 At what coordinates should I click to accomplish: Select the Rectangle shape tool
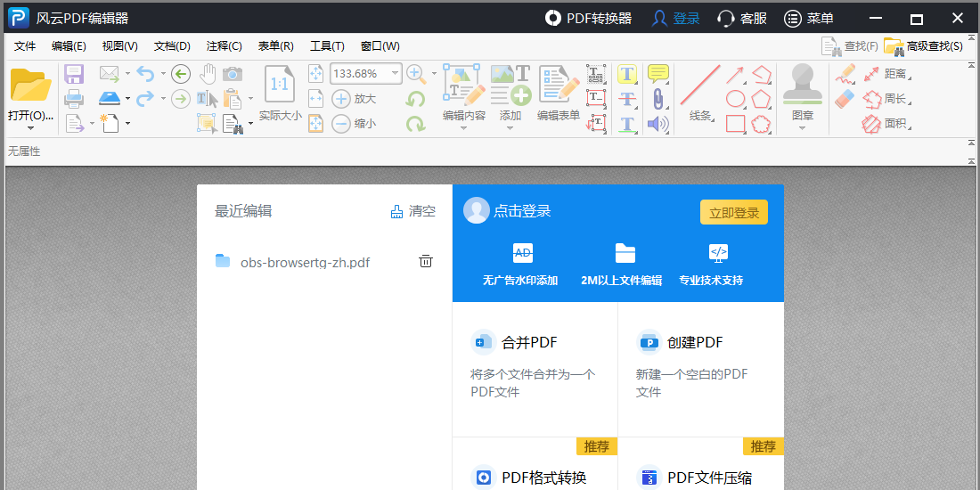pyautogui.click(x=735, y=124)
